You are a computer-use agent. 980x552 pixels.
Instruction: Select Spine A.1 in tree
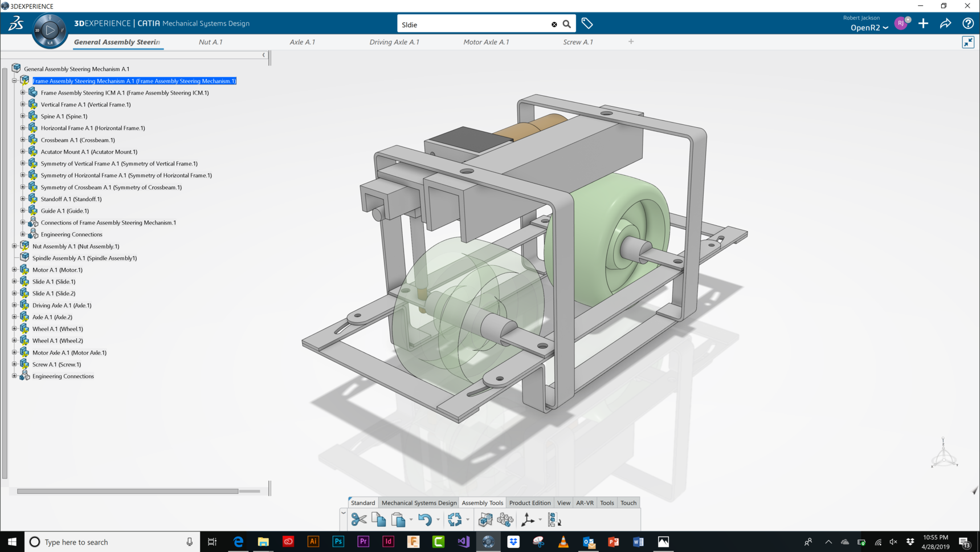64,116
